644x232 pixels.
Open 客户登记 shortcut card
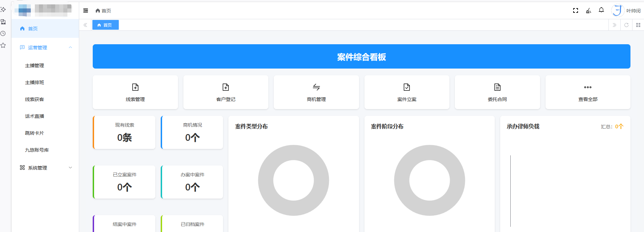pos(226,92)
